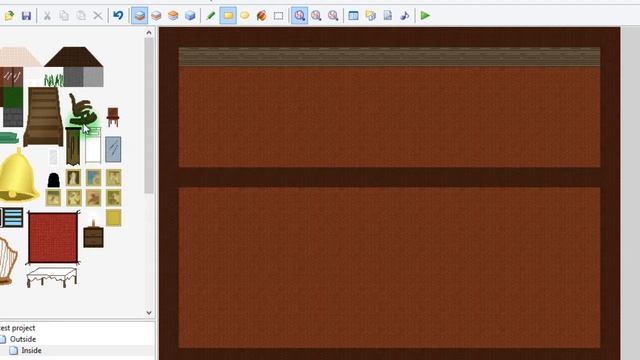Pick the golden bell tile
The image size is (640, 360).
17,176
